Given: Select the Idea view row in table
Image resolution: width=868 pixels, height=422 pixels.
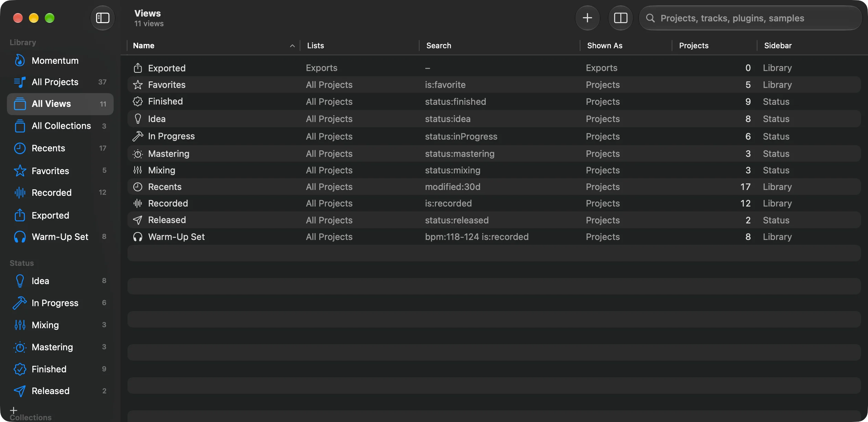Looking at the screenshot, I should tap(494, 119).
